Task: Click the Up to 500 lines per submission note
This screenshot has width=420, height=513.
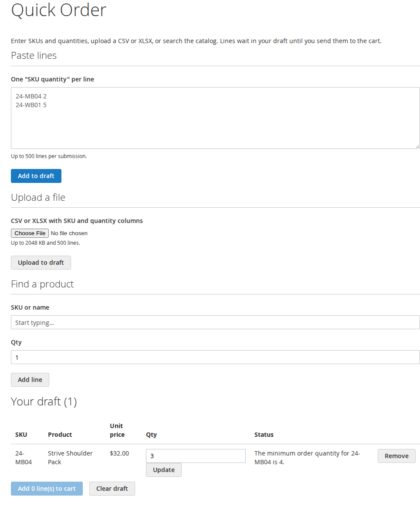Action: tap(49, 156)
